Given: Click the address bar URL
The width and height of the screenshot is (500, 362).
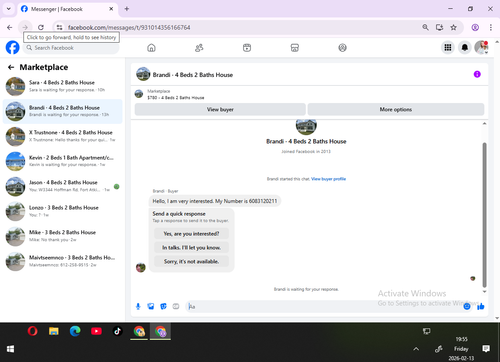Looking at the screenshot, I should (x=129, y=27).
